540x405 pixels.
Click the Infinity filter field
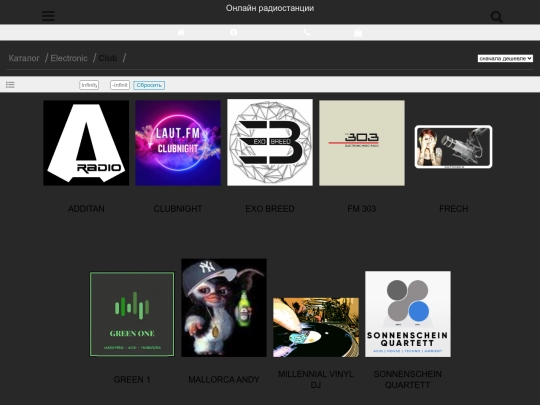[89, 85]
